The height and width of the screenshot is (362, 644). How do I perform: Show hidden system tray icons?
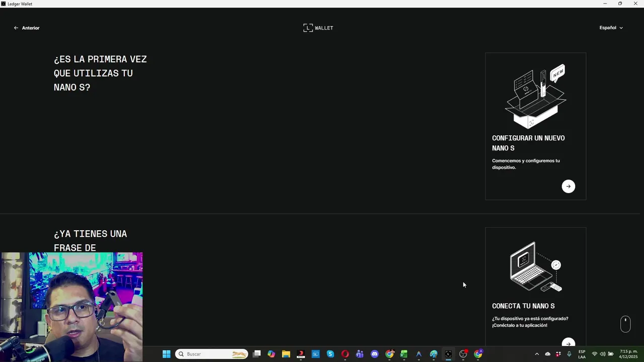537,354
